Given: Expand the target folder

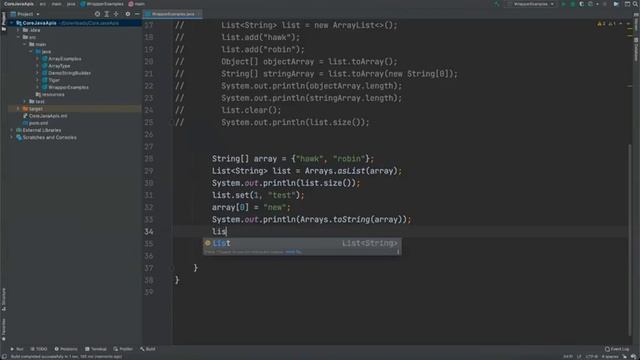Looking at the screenshot, I should pos(18,109).
